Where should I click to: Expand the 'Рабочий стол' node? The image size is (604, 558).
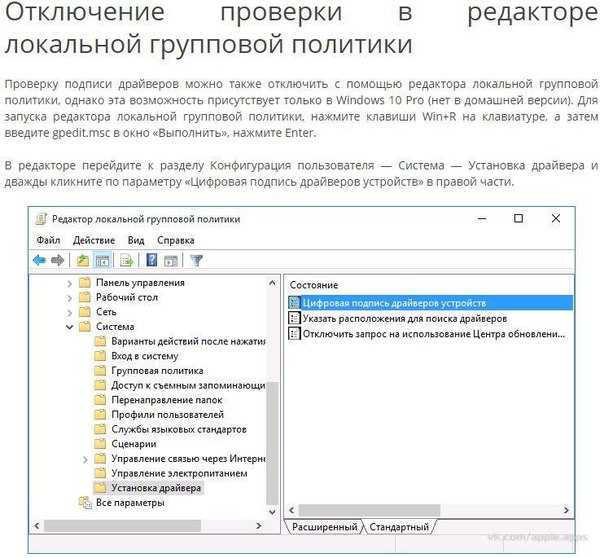tap(69, 298)
